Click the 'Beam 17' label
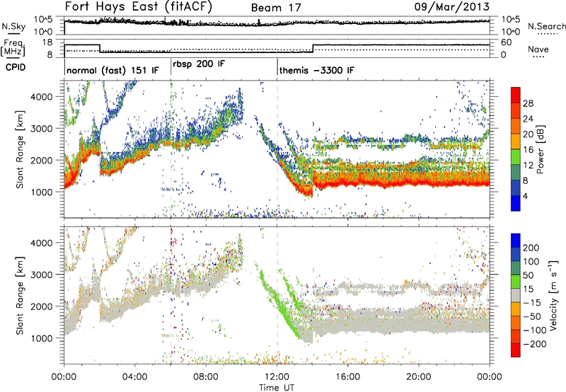 point(276,8)
